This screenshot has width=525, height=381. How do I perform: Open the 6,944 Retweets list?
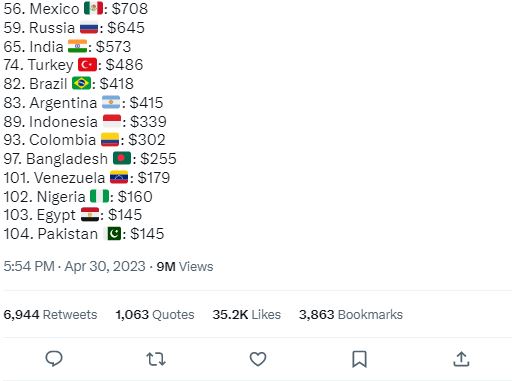pos(50,315)
